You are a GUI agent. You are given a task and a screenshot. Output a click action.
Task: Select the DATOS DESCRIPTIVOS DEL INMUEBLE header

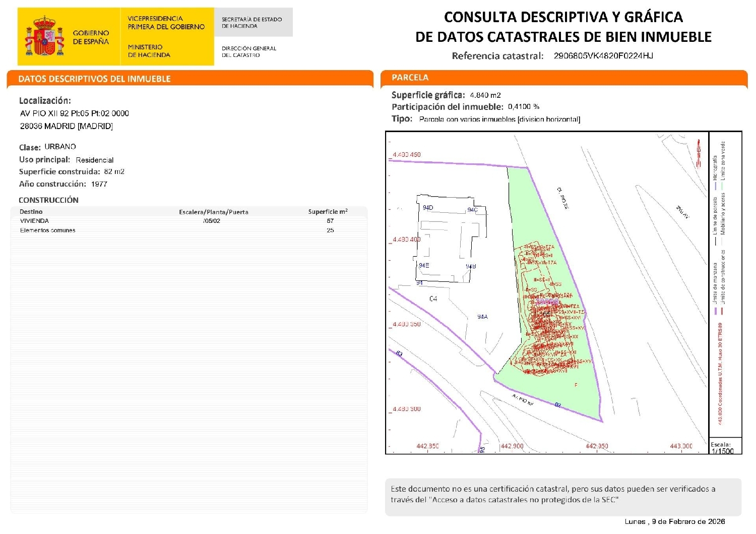click(x=94, y=79)
